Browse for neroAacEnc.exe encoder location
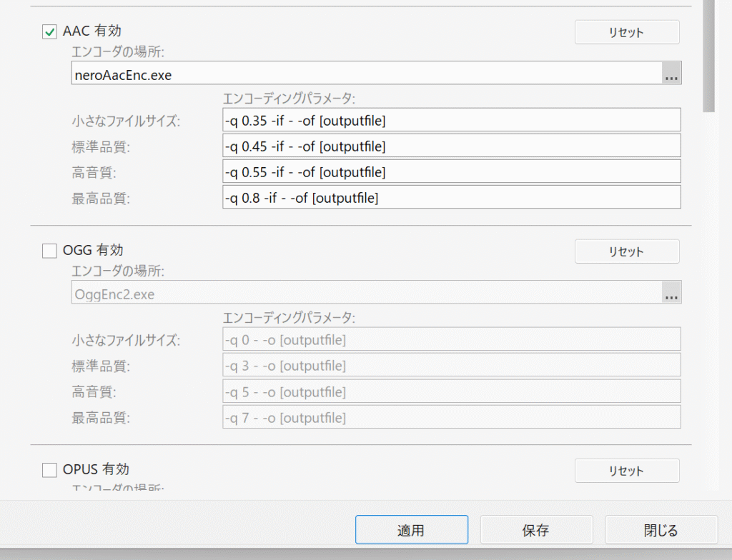732x560 pixels. click(671, 74)
